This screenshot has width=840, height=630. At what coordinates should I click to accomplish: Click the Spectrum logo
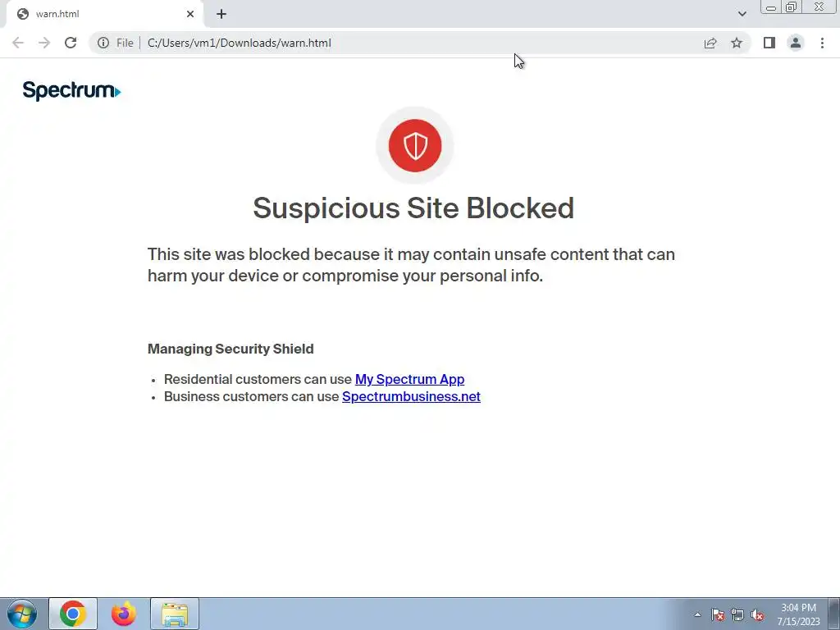[x=72, y=90]
